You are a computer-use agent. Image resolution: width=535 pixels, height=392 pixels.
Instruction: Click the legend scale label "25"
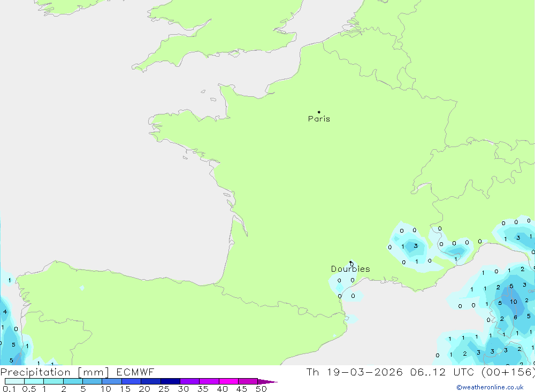pyautogui.click(x=164, y=389)
